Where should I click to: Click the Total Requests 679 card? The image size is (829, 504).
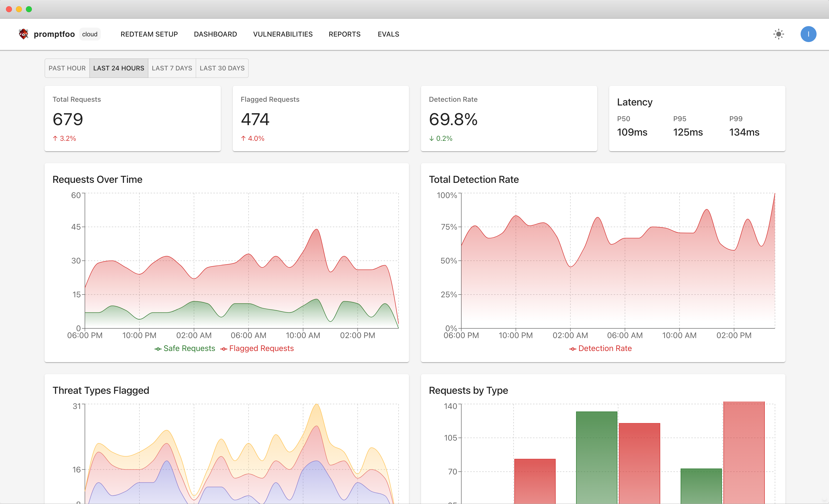(132, 118)
